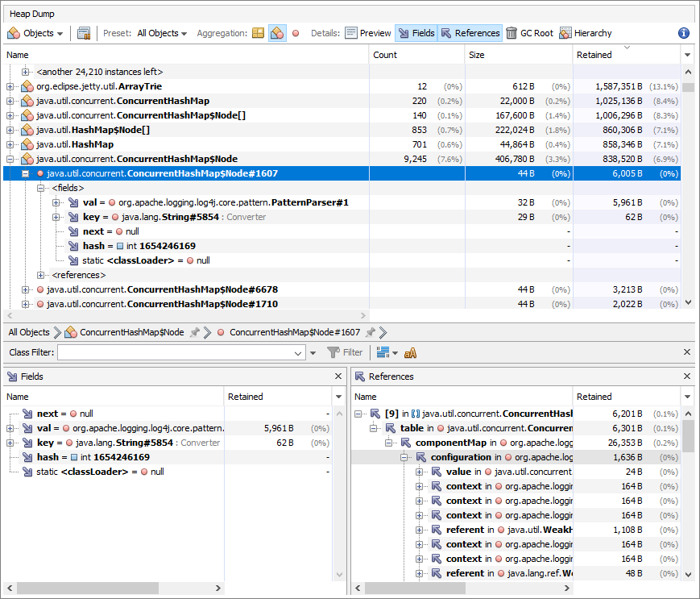This screenshot has width=700, height=599.
Task: Open GC Root details view
Action: point(529,33)
